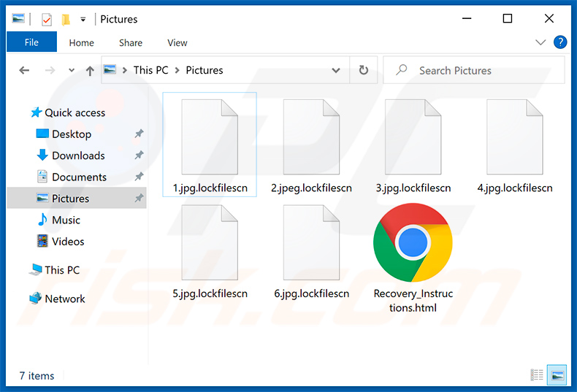Click the 5.jpg.lockfilescn file name
The width and height of the screenshot is (577, 392).
click(210, 293)
